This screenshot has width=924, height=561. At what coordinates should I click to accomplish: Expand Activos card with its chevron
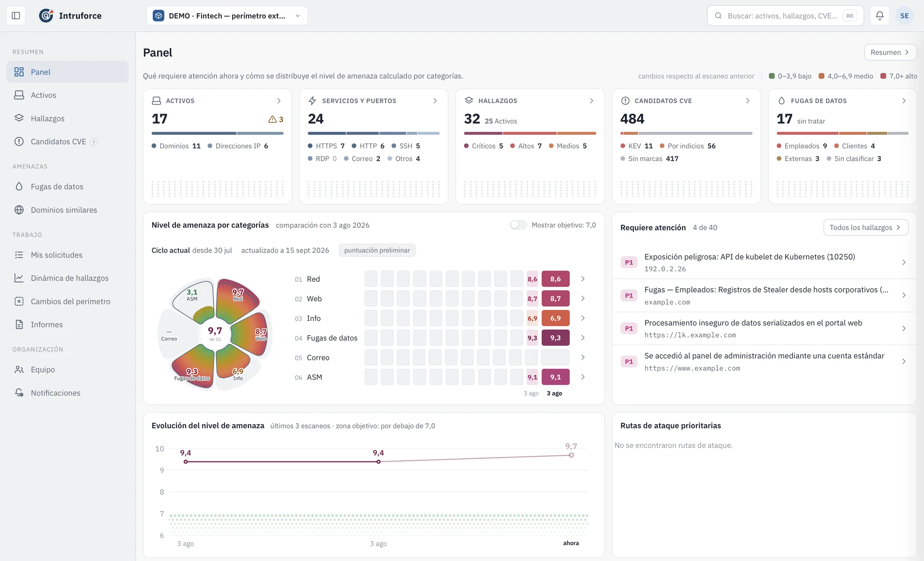point(279,101)
